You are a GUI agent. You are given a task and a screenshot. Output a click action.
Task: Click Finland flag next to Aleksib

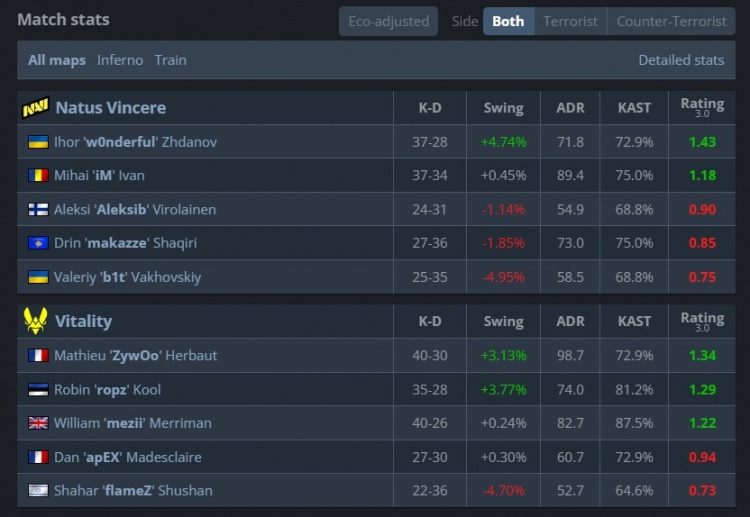tap(38, 210)
